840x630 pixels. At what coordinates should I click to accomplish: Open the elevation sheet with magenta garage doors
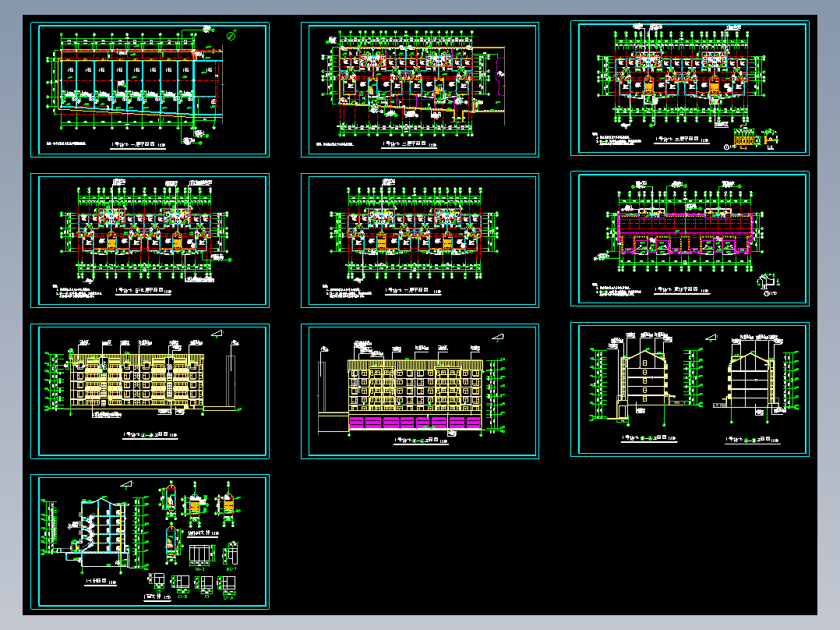click(x=420, y=391)
